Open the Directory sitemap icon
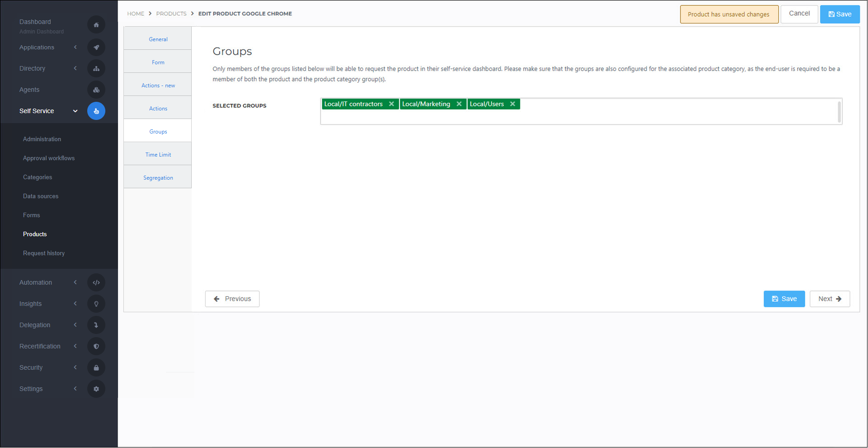 pos(96,68)
